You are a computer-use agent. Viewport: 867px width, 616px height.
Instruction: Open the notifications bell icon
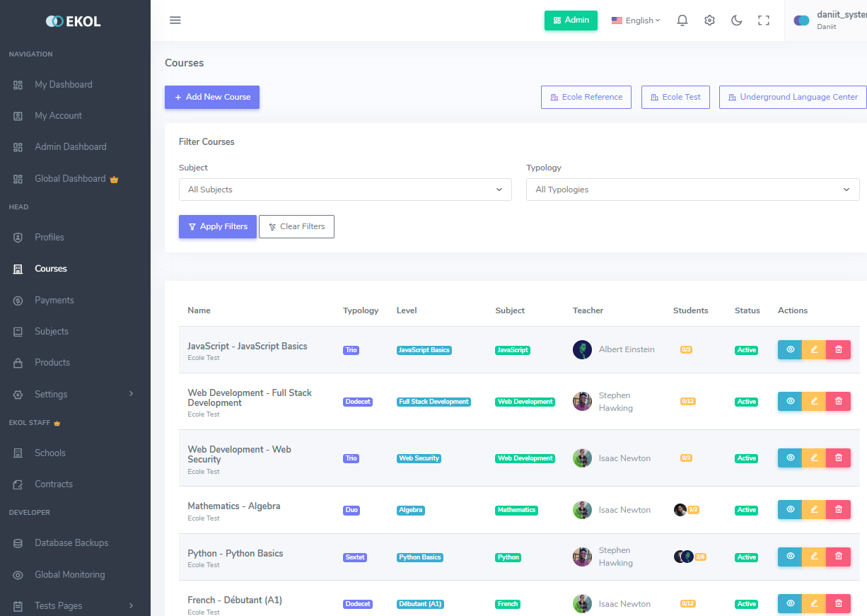click(682, 20)
